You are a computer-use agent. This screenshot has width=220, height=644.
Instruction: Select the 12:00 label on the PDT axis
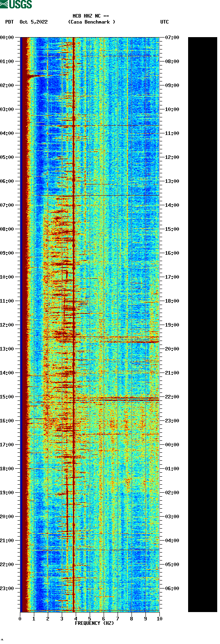pos(7,325)
